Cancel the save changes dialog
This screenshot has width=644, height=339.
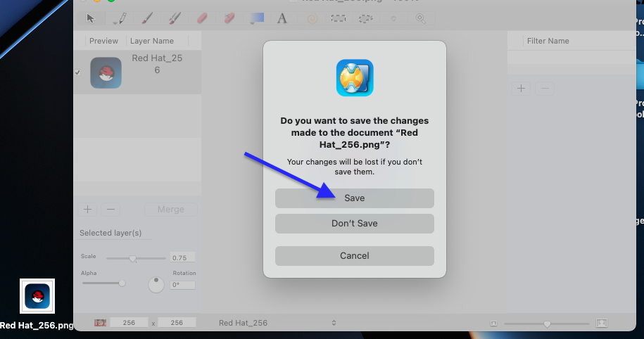pyautogui.click(x=355, y=256)
